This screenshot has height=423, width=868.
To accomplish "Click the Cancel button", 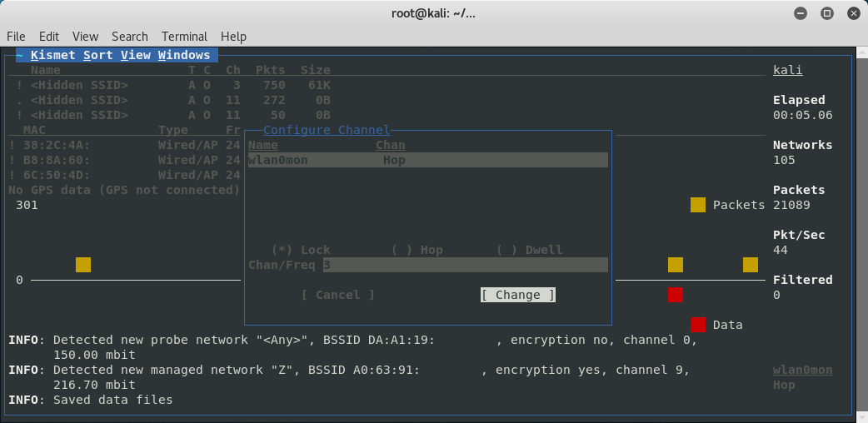I will point(337,295).
